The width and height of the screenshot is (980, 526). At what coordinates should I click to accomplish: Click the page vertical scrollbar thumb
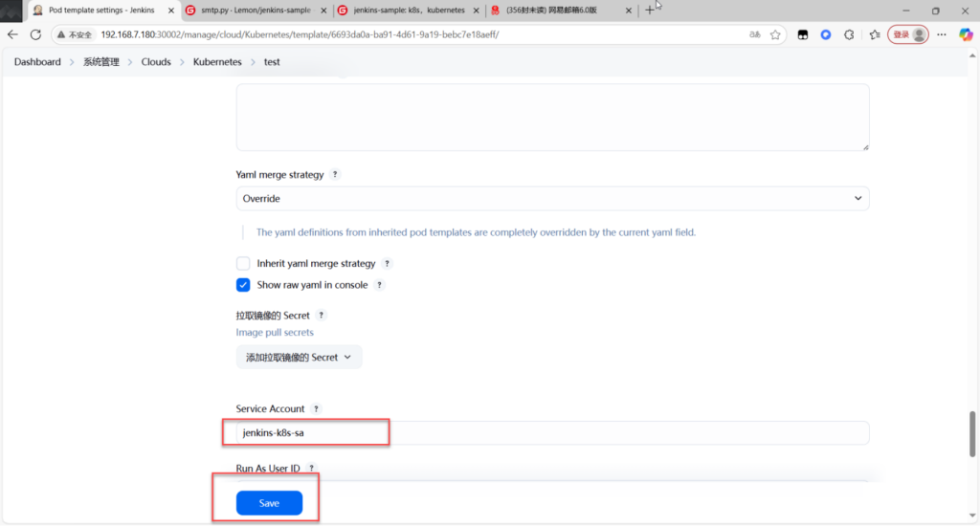click(973, 433)
